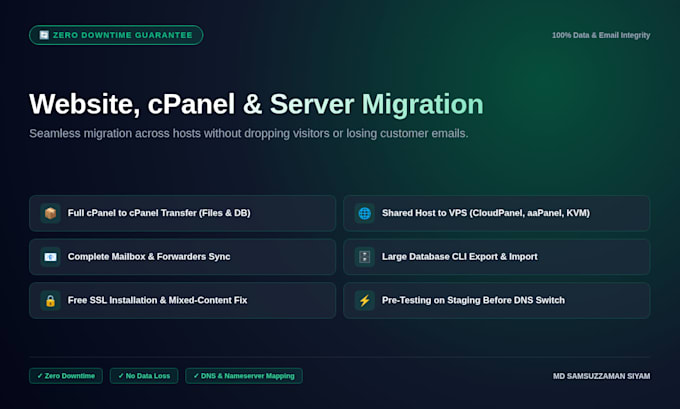
Task: Click the MD SAMSUZZAMAN SIYAM name text
Action: coord(602,376)
